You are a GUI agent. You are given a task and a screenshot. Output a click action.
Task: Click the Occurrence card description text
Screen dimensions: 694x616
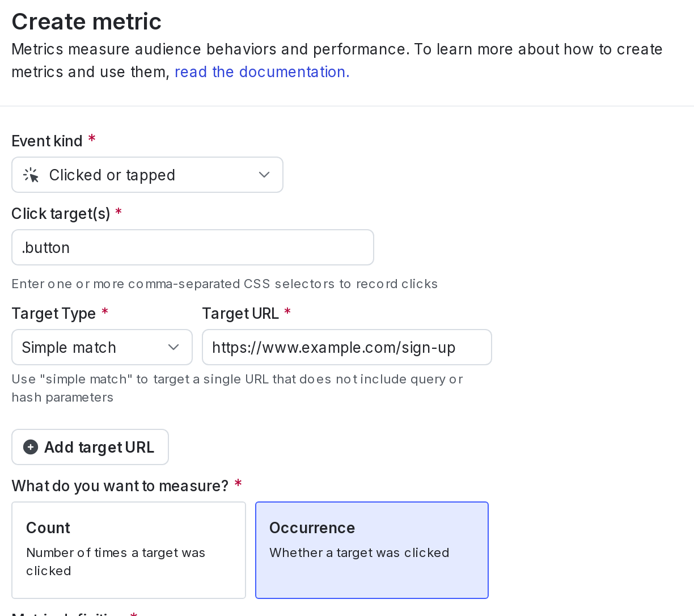click(359, 551)
